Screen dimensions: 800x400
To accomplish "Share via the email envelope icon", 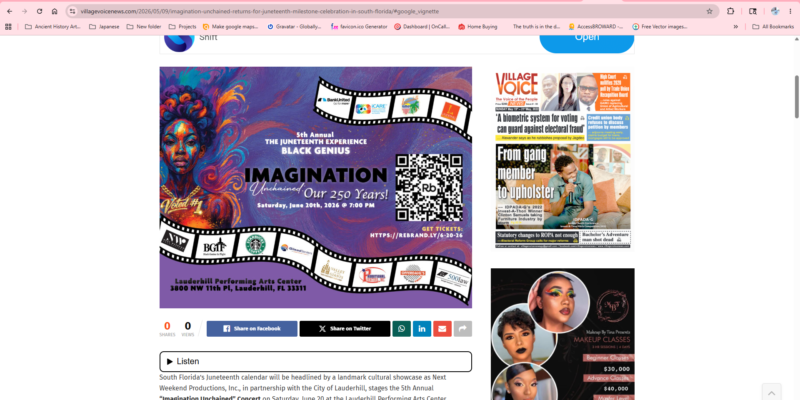I will [442, 329].
